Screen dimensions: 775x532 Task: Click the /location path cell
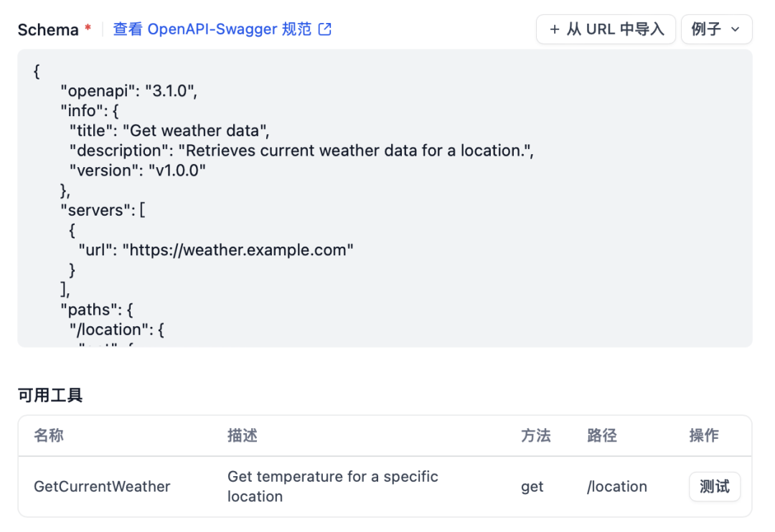(x=617, y=487)
